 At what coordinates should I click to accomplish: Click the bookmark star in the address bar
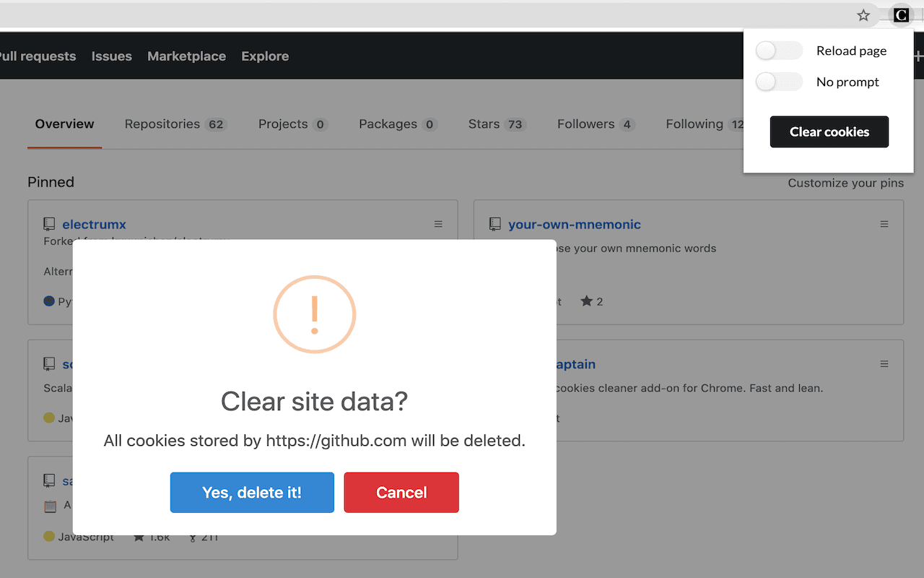coord(863,14)
